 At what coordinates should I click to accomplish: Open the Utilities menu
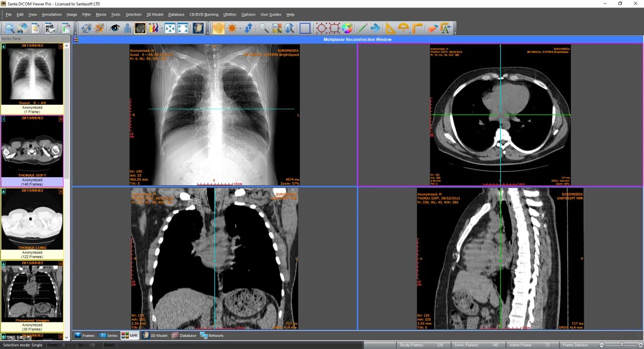point(230,15)
